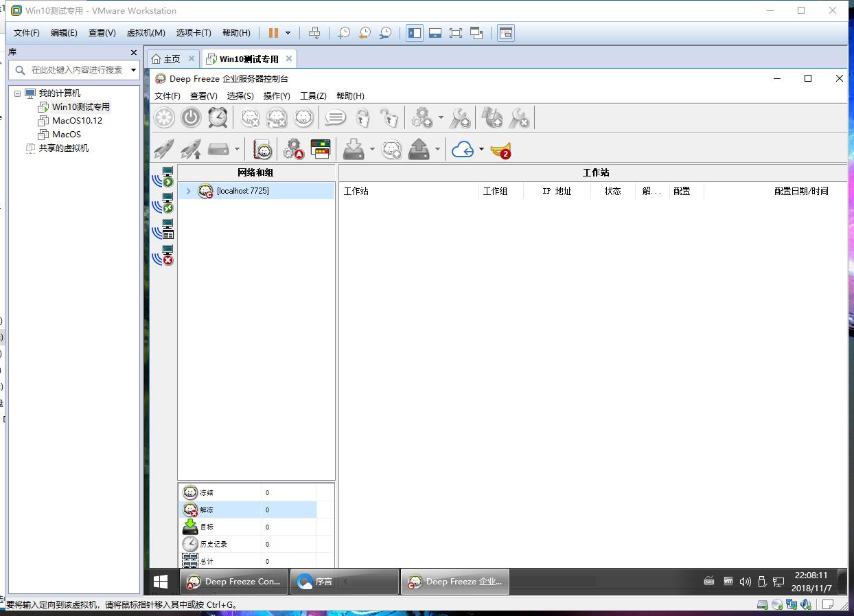Click in the library search input field
The width and height of the screenshot is (854, 616).
pos(77,70)
